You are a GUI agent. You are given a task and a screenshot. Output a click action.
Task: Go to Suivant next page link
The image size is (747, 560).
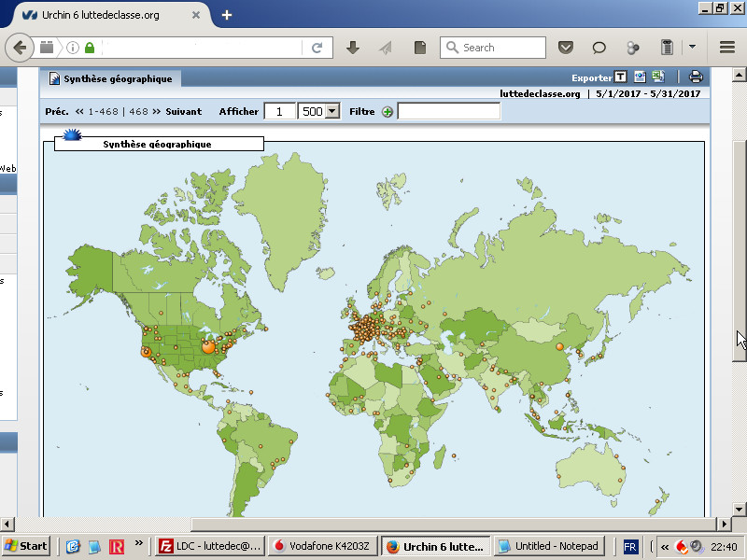183,112
